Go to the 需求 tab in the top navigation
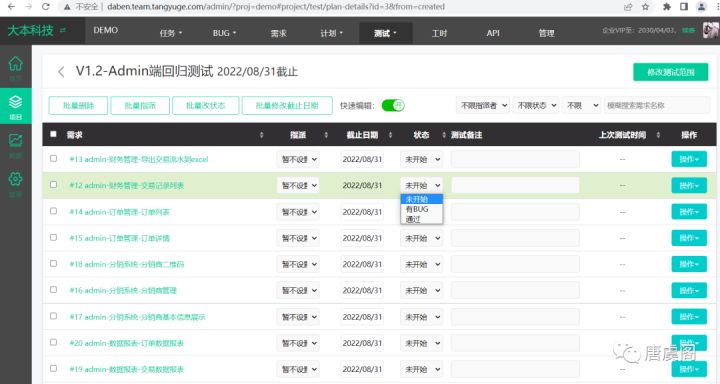720x384 pixels. tap(278, 33)
